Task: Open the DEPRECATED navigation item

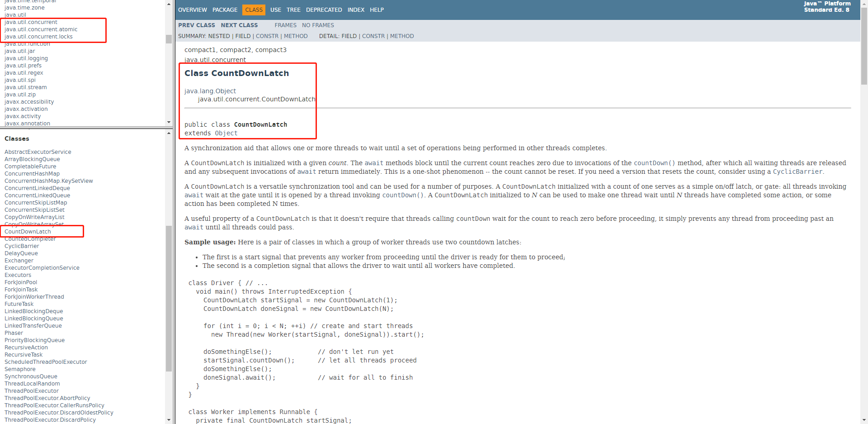Action: [324, 10]
